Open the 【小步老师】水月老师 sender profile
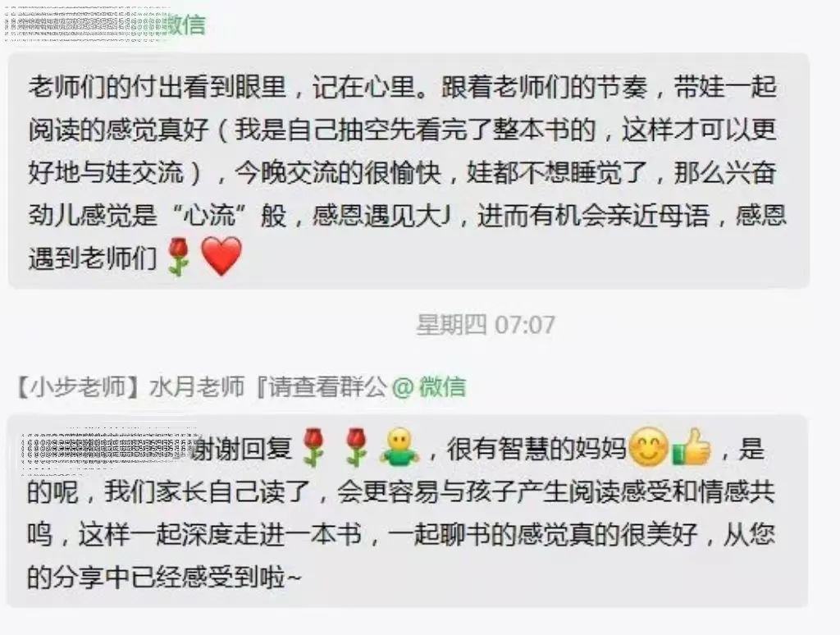The height and width of the screenshot is (635, 840). click(130, 387)
